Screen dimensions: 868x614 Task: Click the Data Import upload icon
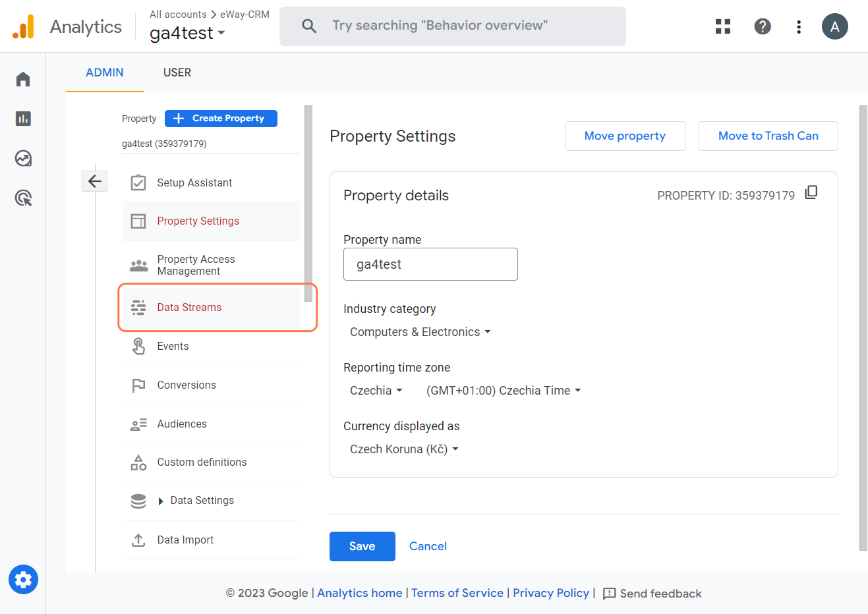click(x=138, y=540)
